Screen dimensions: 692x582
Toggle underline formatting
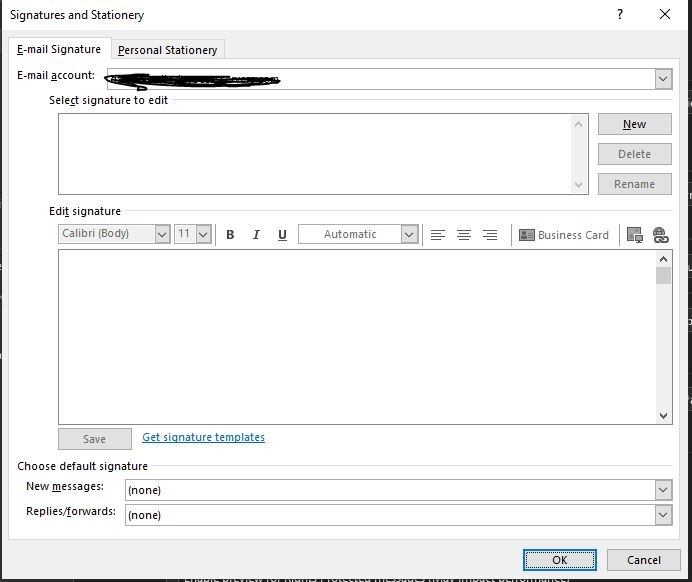click(x=282, y=234)
